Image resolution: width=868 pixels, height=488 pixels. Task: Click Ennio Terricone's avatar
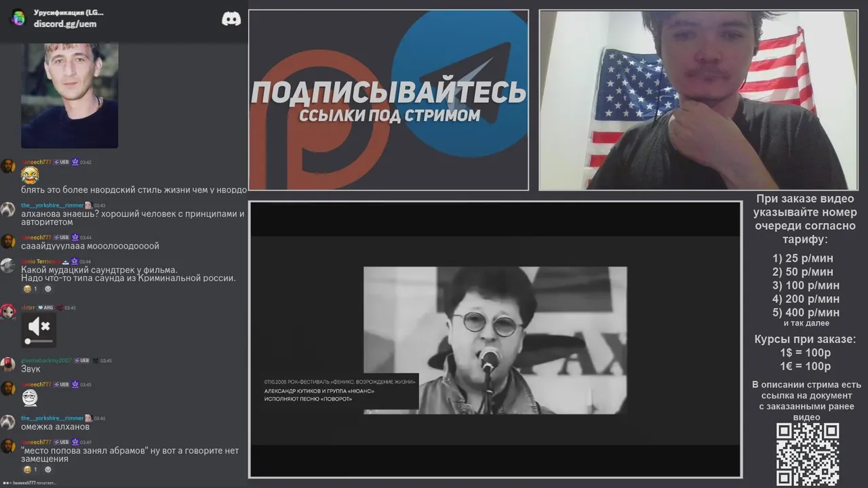click(8, 265)
